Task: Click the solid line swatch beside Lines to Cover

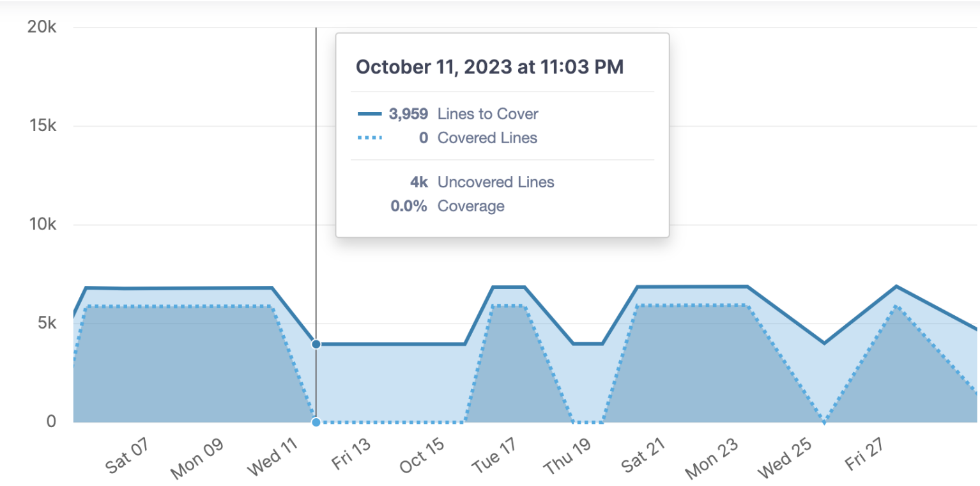Action: 370,114
